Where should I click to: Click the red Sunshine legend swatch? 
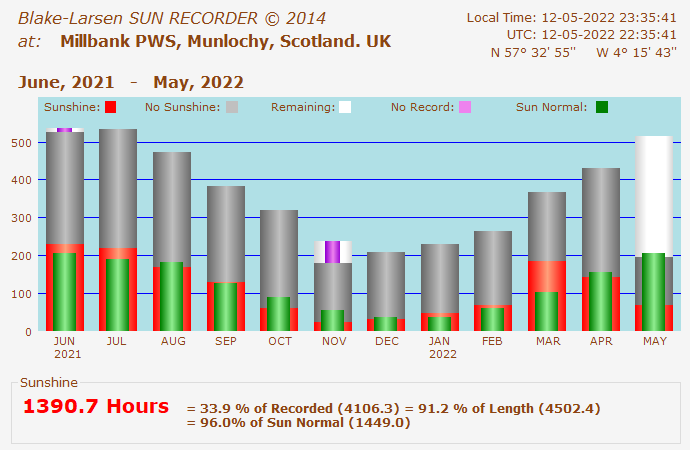110,107
